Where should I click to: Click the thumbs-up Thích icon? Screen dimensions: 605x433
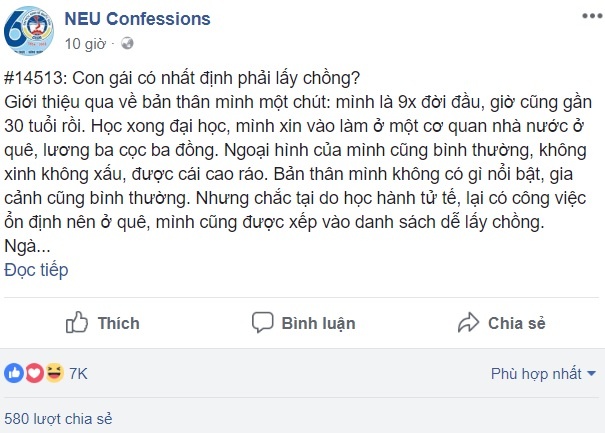[77, 322]
